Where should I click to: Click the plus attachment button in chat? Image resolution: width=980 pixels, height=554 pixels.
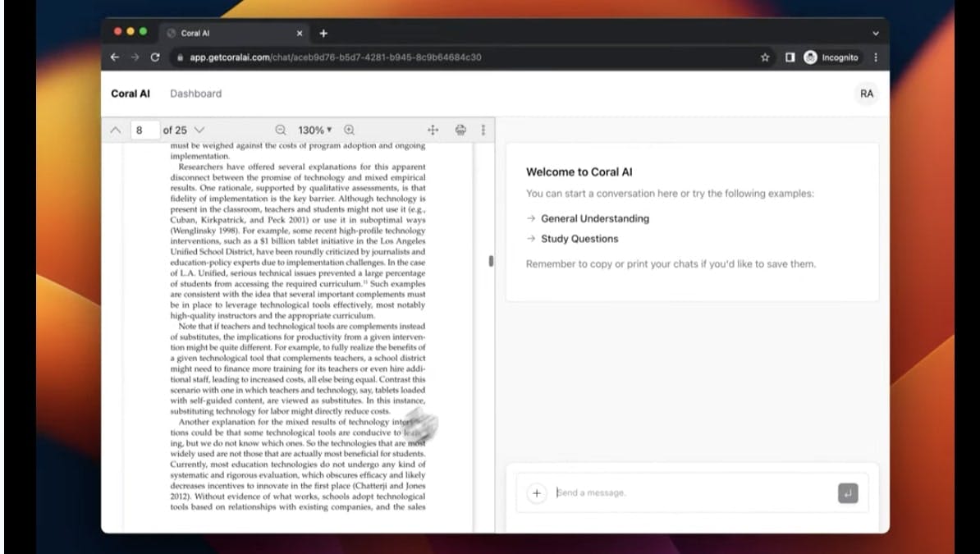pyautogui.click(x=536, y=493)
